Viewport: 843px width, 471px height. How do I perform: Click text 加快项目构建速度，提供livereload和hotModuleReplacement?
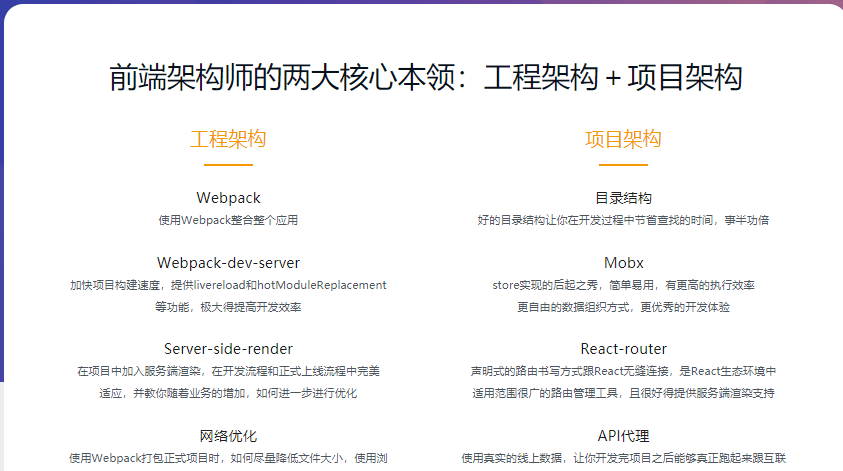point(228,285)
